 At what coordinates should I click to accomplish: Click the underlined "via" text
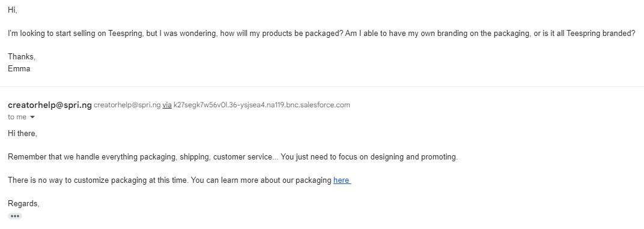pos(167,105)
